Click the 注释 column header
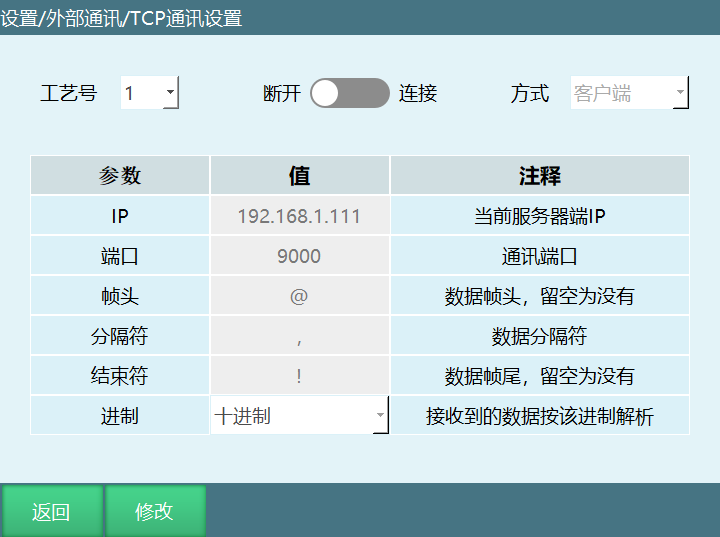720x537 pixels. click(x=539, y=176)
